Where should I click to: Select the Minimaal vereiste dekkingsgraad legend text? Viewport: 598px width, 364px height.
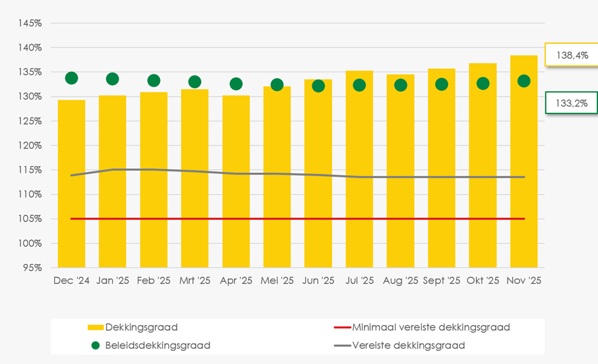click(431, 328)
